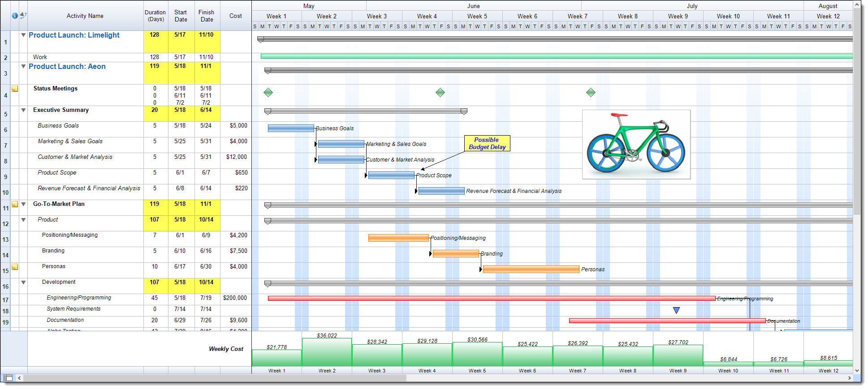Open the note icon on Status Meetings row
Image resolution: width=868 pixels, height=389 pixels.
[x=15, y=89]
